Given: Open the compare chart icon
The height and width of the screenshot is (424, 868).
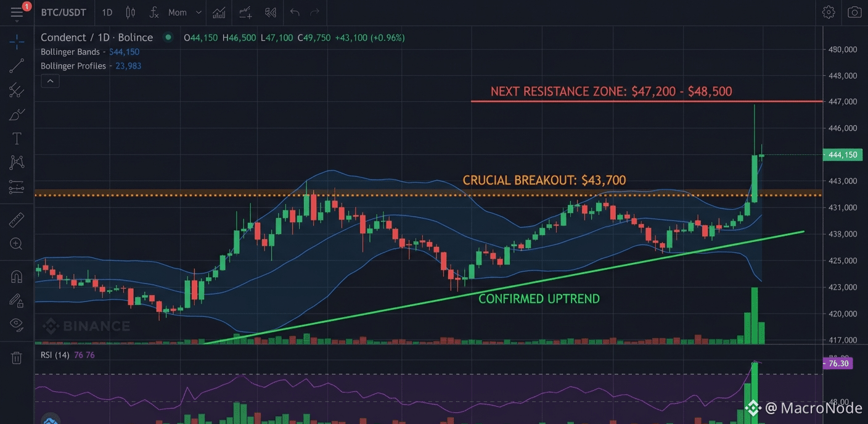Looking at the screenshot, I should point(218,12).
